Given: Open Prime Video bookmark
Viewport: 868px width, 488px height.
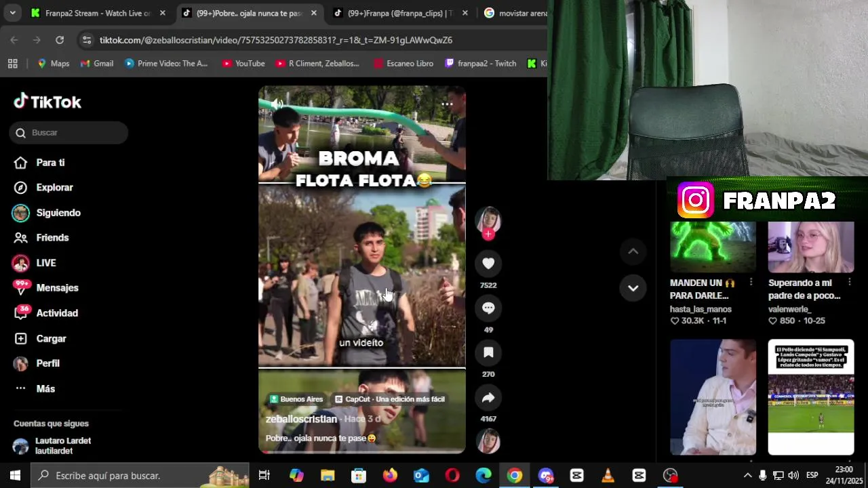Looking at the screenshot, I should click(x=166, y=63).
